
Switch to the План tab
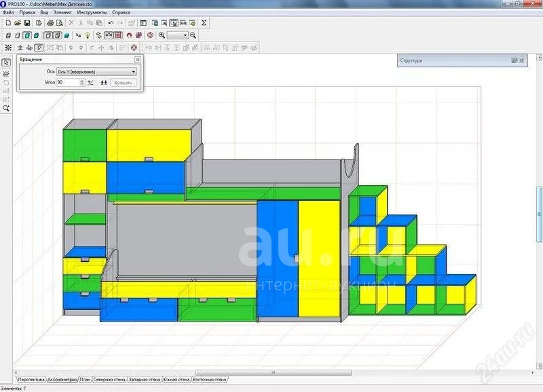[x=85, y=380]
